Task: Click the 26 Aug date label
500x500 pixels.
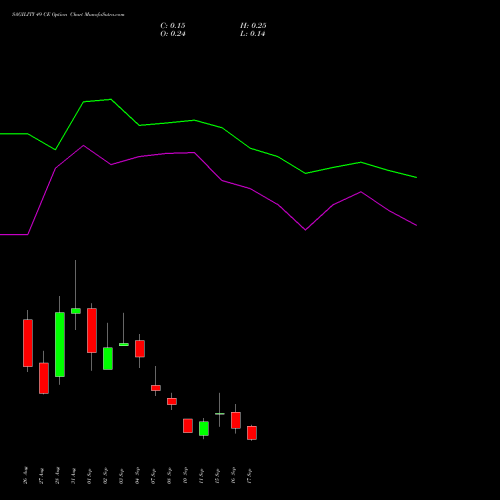Action: coord(26,475)
